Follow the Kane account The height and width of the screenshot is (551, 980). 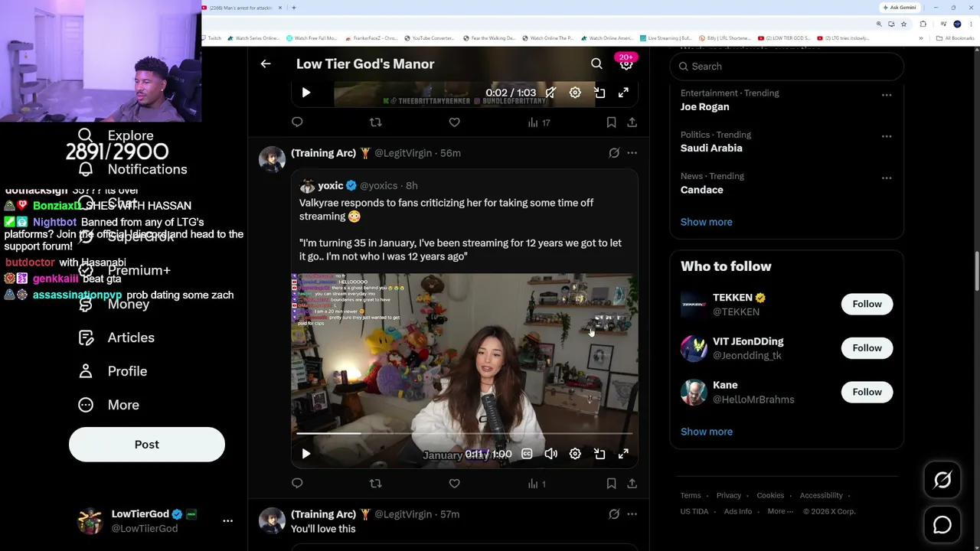coord(867,392)
